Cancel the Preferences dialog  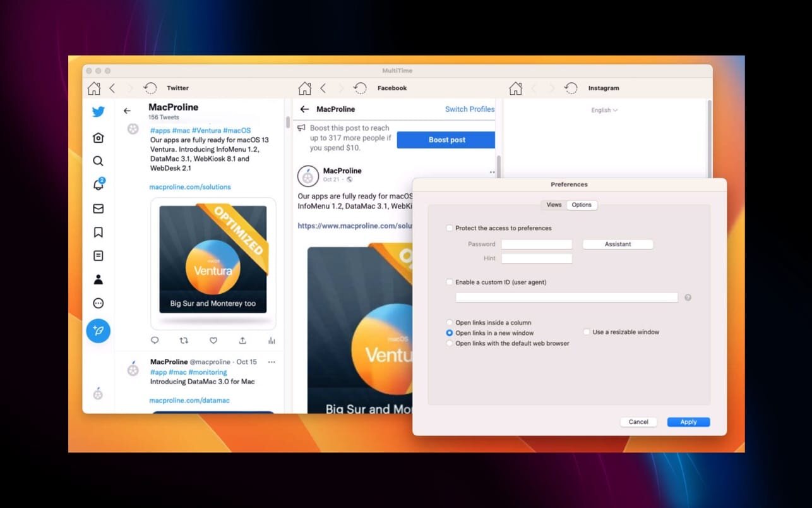tap(638, 422)
